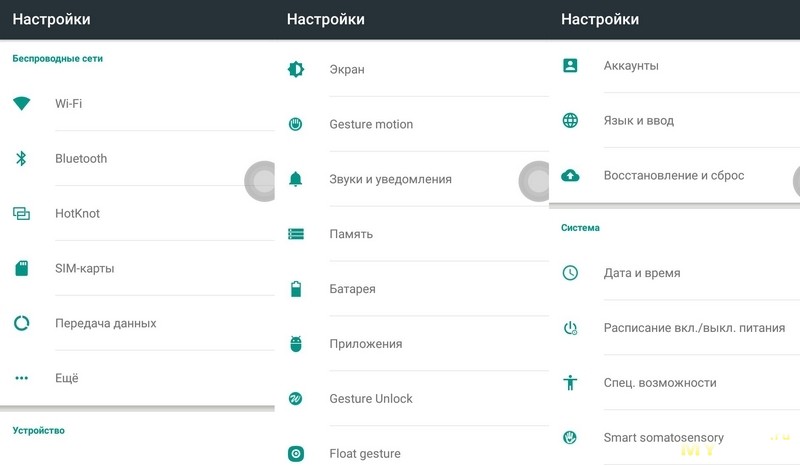Tap the Gesture motion hand icon
Screen dimensions: 800x466
pyautogui.click(x=296, y=124)
